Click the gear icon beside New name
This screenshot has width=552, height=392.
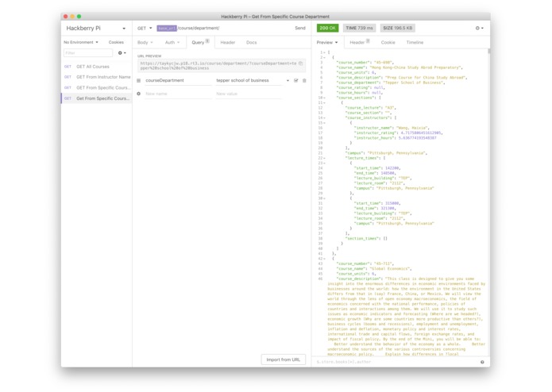tap(139, 94)
